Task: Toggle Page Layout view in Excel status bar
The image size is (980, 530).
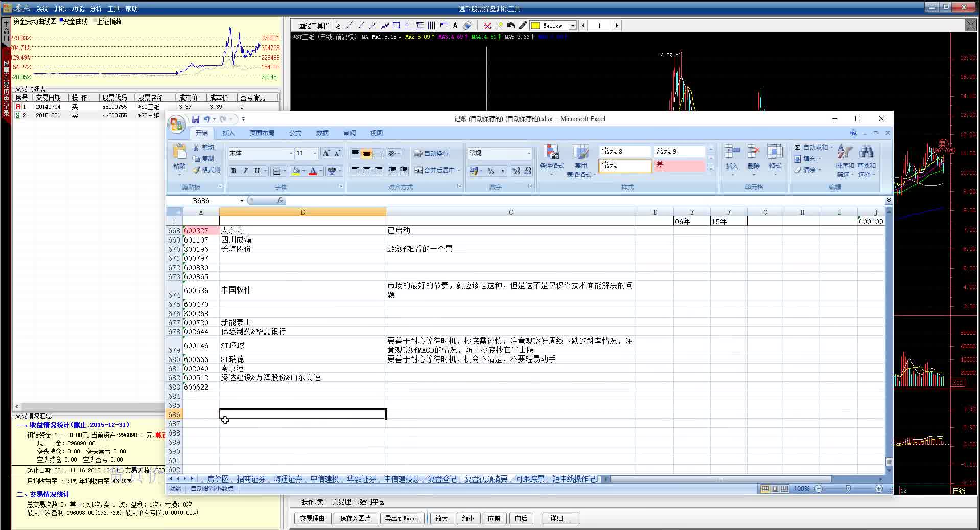Action: click(775, 489)
